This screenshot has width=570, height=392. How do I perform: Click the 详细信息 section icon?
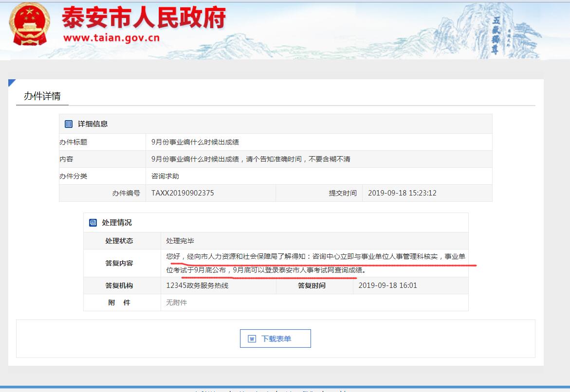coord(68,124)
